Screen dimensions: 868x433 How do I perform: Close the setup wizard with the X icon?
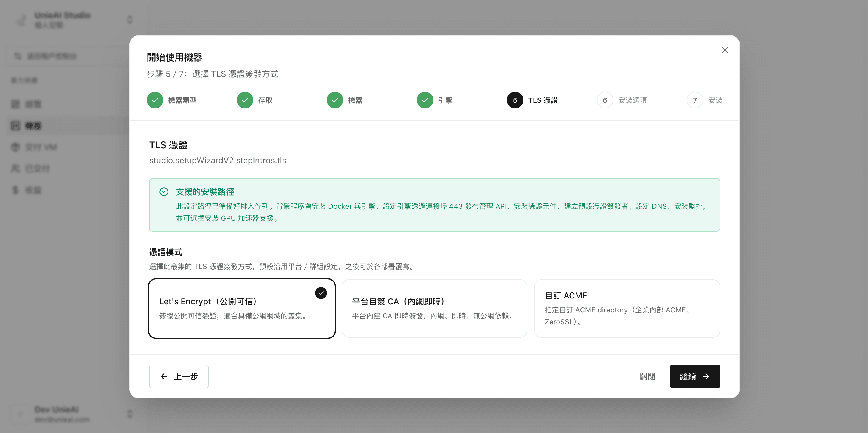[x=725, y=50]
